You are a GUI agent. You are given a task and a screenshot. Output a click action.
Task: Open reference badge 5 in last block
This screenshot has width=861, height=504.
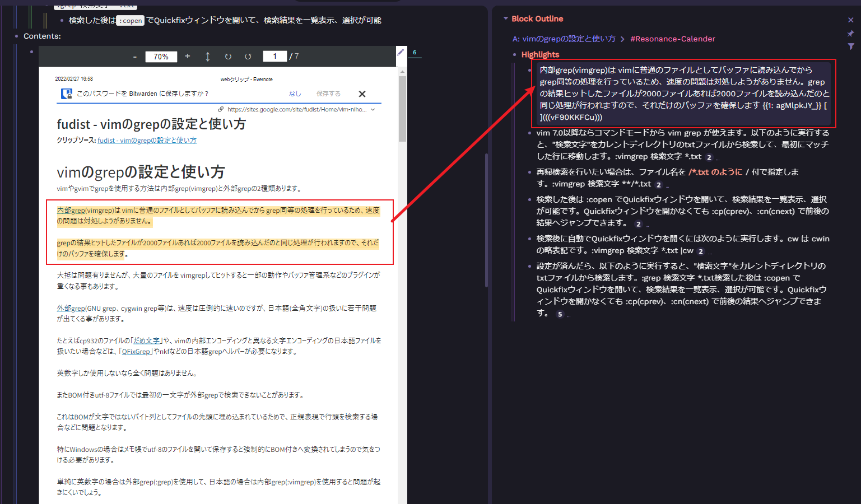(x=560, y=314)
